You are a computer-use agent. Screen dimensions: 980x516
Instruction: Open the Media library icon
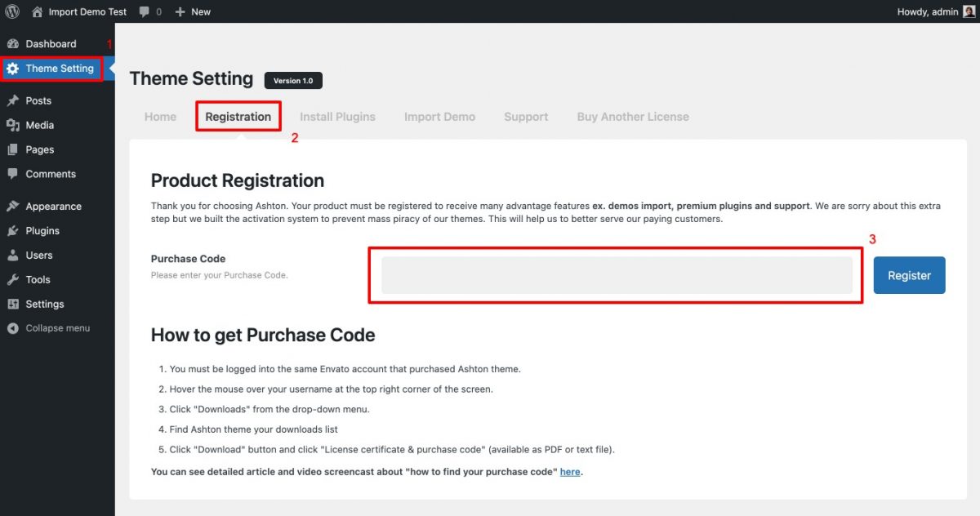tap(13, 125)
